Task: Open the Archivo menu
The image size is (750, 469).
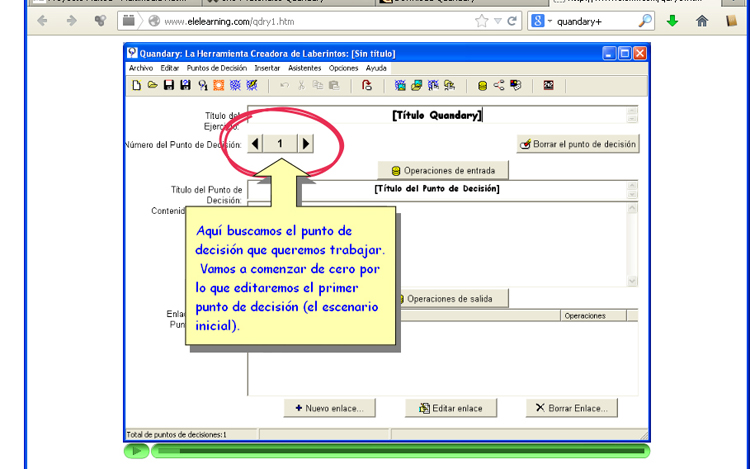Action: click(x=141, y=68)
